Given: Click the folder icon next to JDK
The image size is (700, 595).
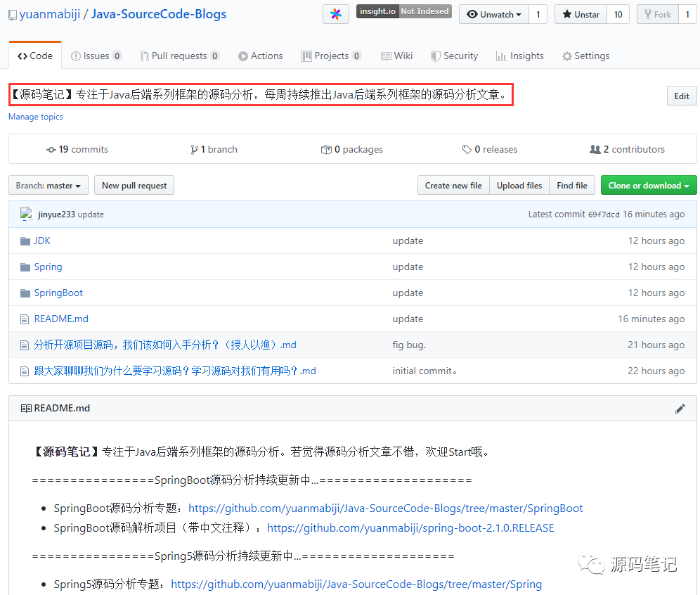Looking at the screenshot, I should [x=24, y=240].
